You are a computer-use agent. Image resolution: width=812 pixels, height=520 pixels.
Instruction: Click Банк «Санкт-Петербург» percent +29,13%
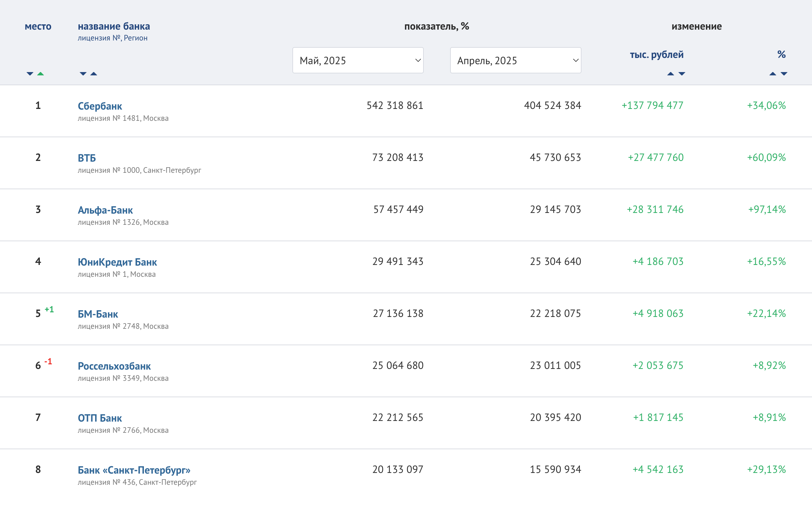coord(767,469)
